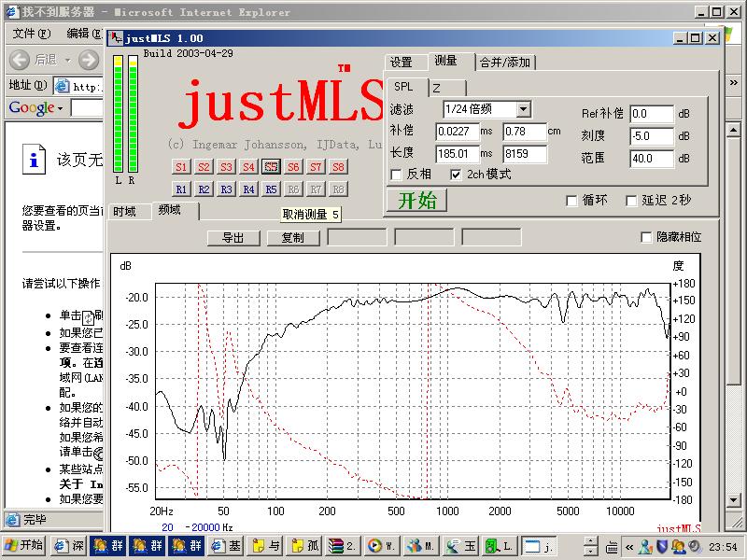
Task: Click the left channel level meter
Action: pos(118,114)
